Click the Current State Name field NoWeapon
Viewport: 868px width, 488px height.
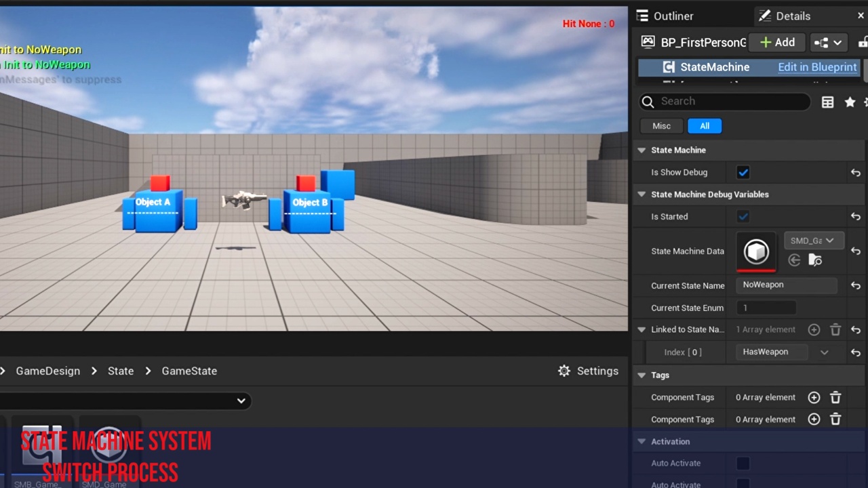tap(787, 285)
